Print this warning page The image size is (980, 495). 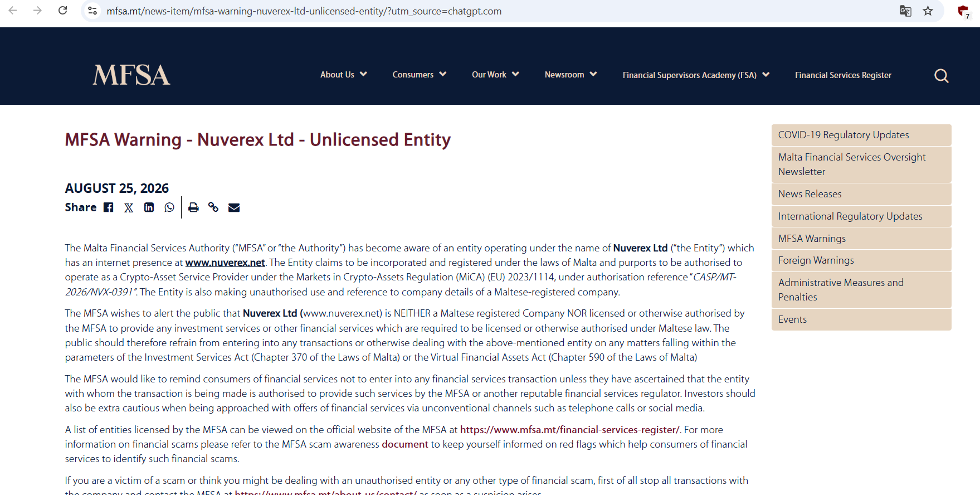tap(193, 207)
